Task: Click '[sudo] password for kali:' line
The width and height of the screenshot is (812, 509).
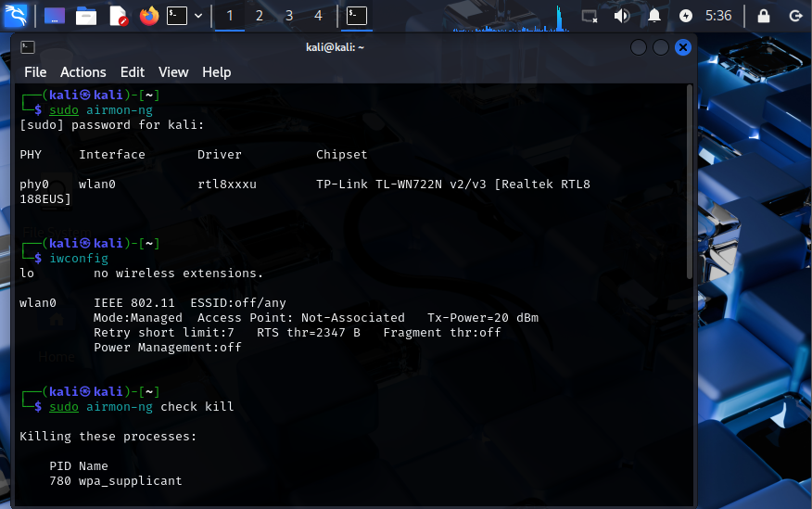Action: (x=112, y=125)
